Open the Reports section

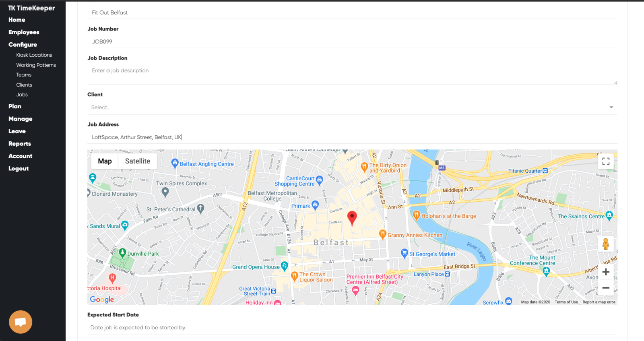coord(20,144)
